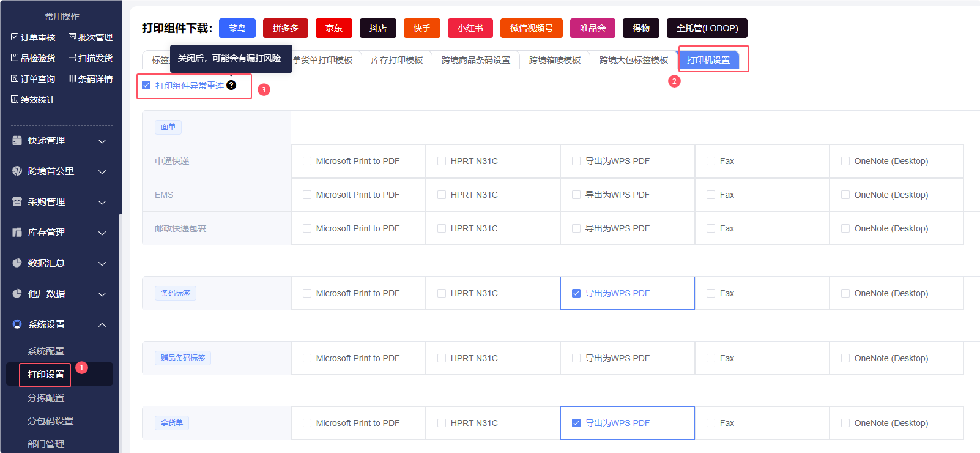Download the 拼多多 print component

pos(286,28)
